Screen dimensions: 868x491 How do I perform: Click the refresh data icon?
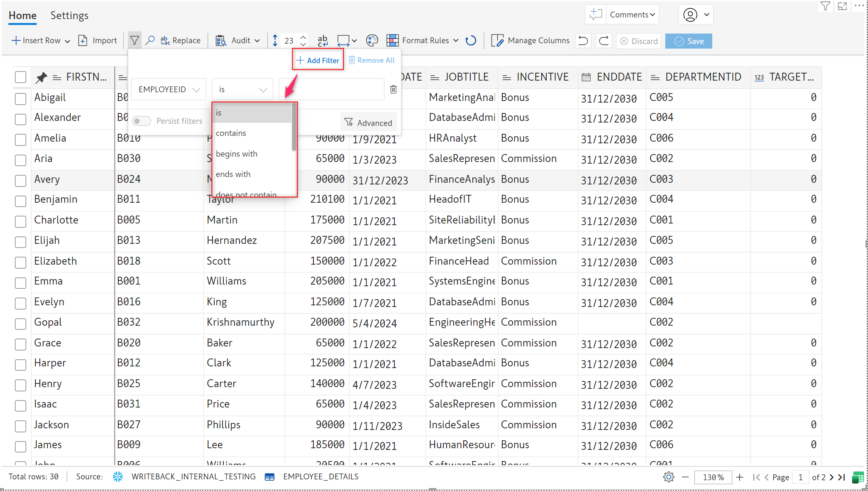[x=471, y=40]
